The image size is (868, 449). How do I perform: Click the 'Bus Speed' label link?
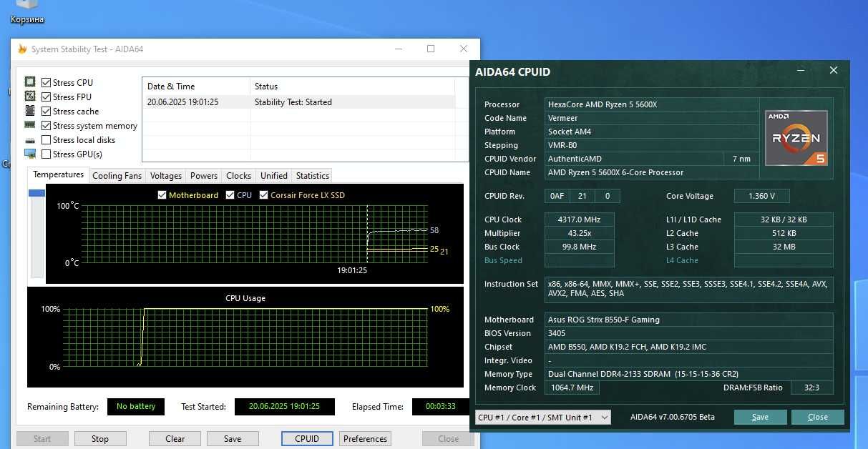pyautogui.click(x=503, y=260)
